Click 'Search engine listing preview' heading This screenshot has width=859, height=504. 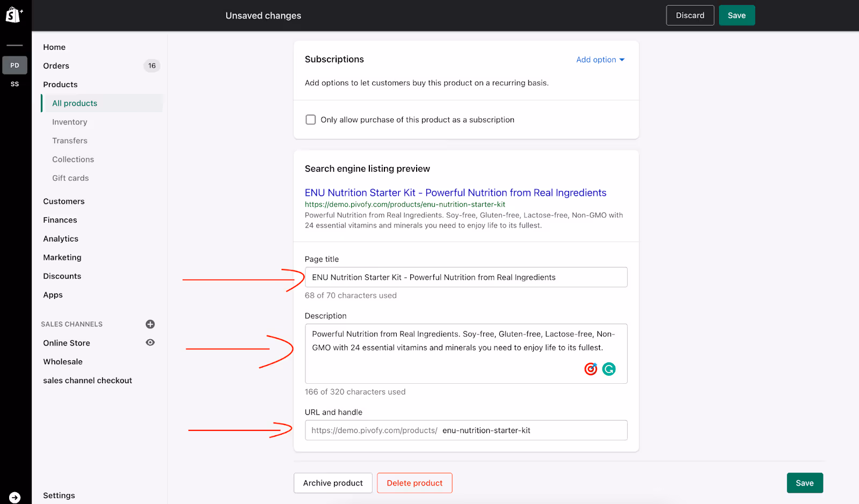coord(367,169)
